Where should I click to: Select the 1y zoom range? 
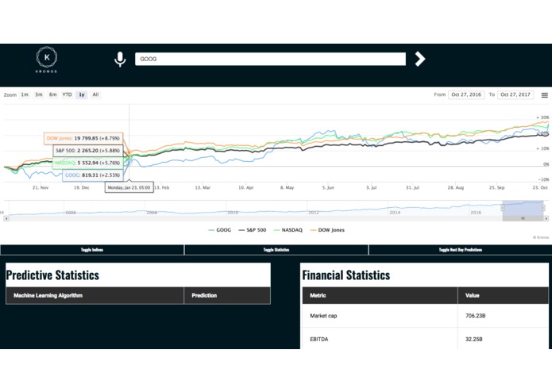81,94
